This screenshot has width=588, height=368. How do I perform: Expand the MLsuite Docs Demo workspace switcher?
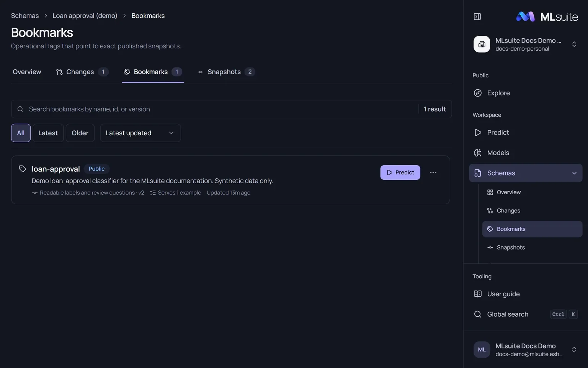[574, 44]
